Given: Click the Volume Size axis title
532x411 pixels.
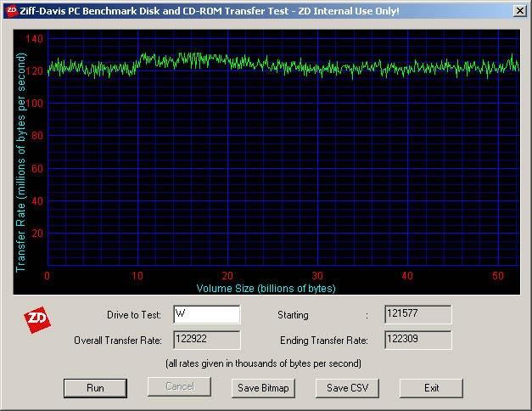Looking at the screenshot, I should pyautogui.click(x=266, y=289).
